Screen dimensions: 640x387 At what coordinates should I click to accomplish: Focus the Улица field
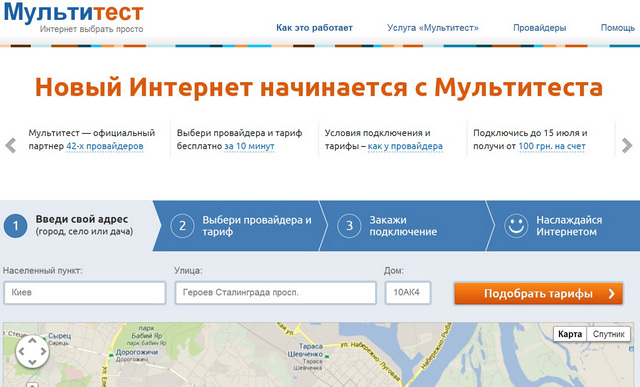276,293
